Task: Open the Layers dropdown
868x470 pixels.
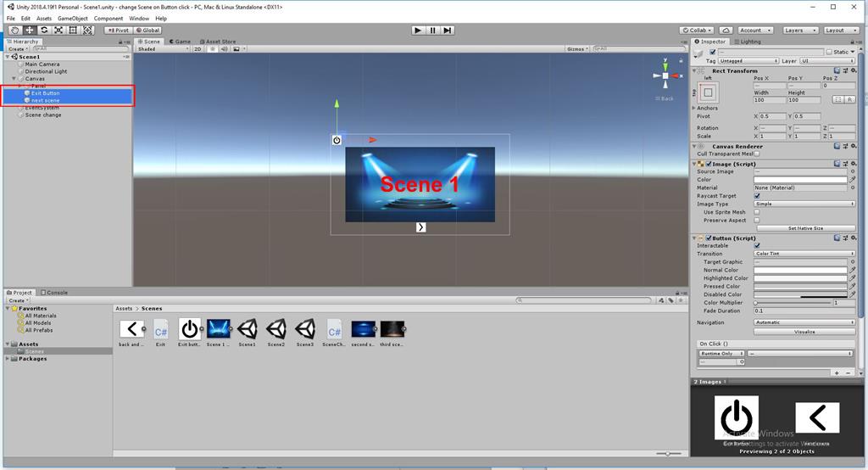Action: point(800,31)
